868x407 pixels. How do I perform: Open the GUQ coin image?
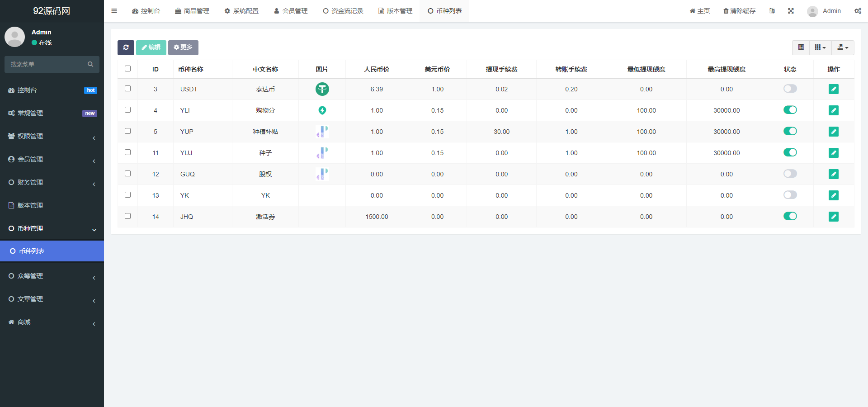coord(322,174)
